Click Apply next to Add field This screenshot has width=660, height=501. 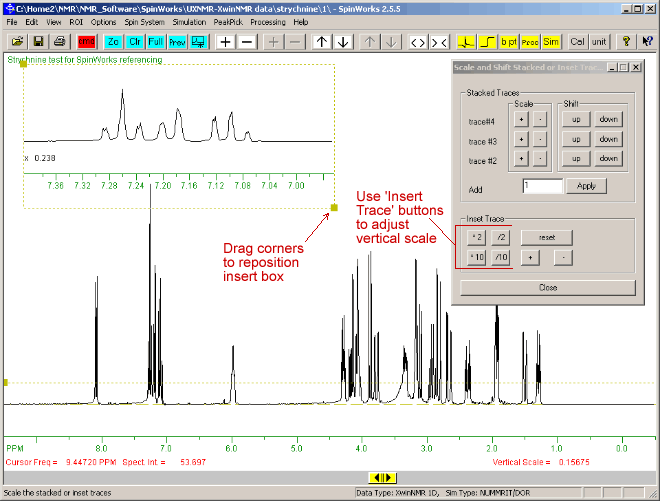tap(586, 186)
